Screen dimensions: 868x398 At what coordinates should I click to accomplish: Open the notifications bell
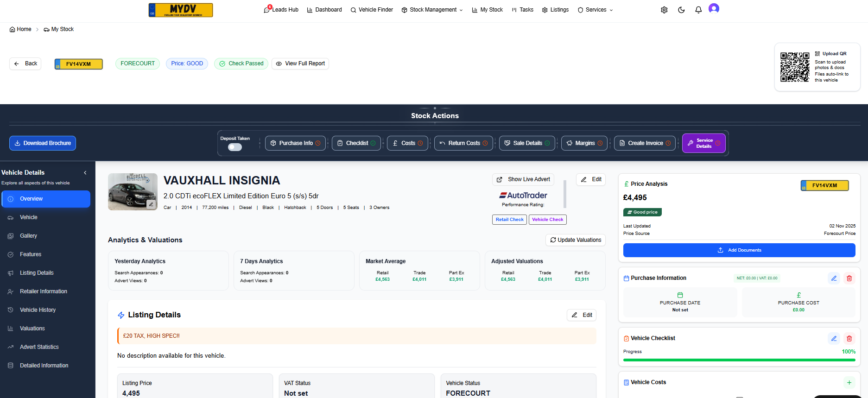(x=698, y=10)
